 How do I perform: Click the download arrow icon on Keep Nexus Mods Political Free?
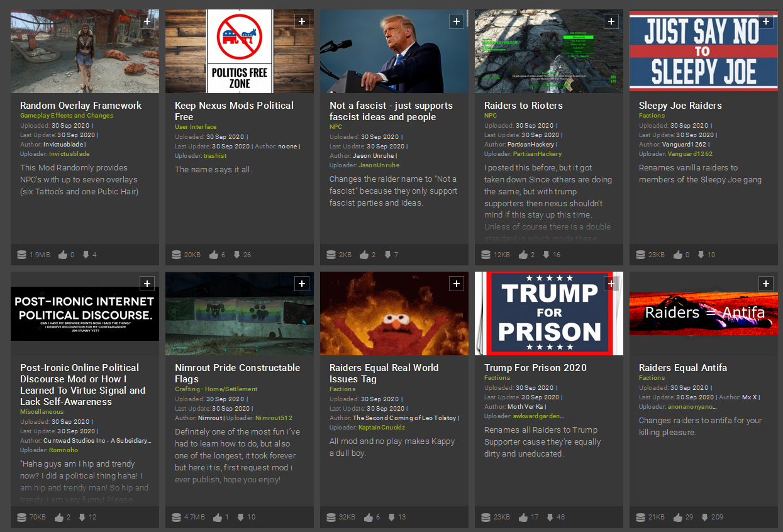tap(237, 255)
